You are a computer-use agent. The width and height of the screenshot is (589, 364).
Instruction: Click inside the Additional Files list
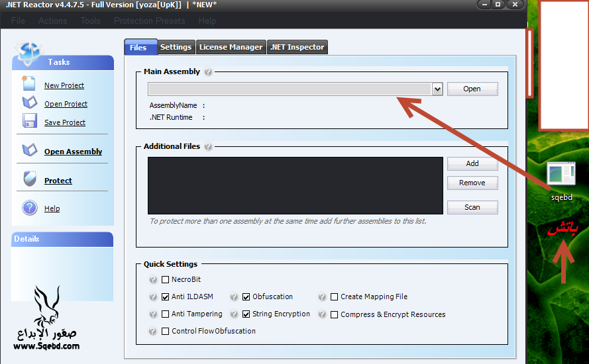point(295,185)
